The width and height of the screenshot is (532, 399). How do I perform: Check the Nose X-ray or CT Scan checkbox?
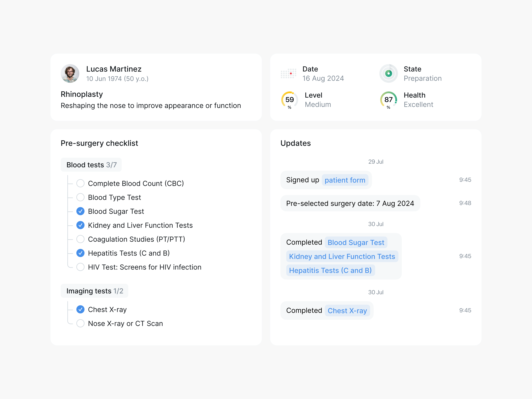click(x=80, y=323)
